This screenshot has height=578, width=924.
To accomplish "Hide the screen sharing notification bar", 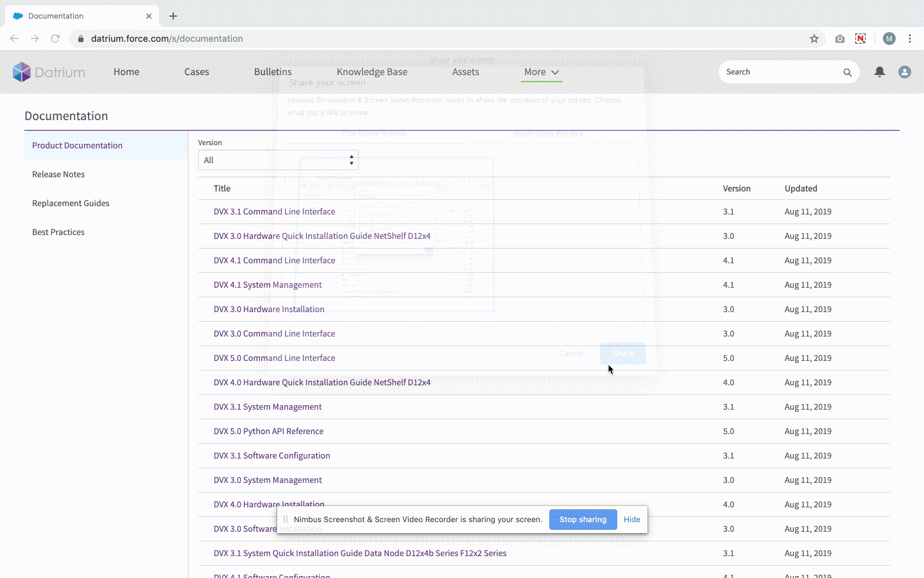I will tap(631, 520).
